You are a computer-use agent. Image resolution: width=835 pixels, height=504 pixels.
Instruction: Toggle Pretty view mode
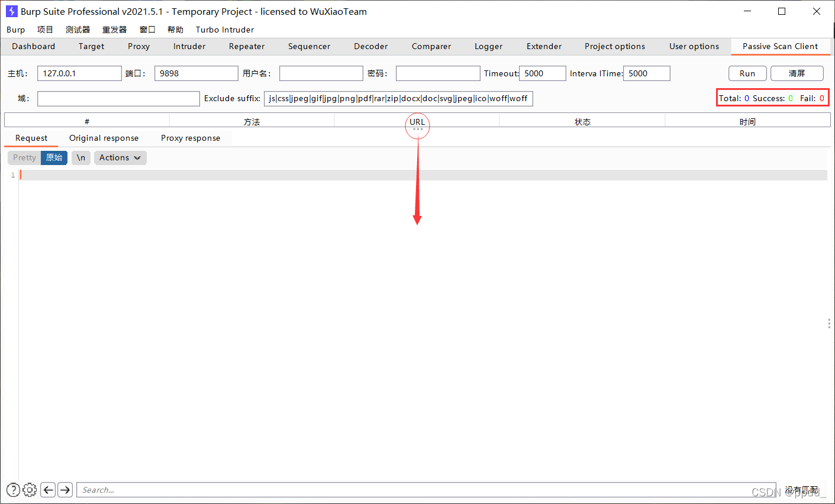pos(24,158)
